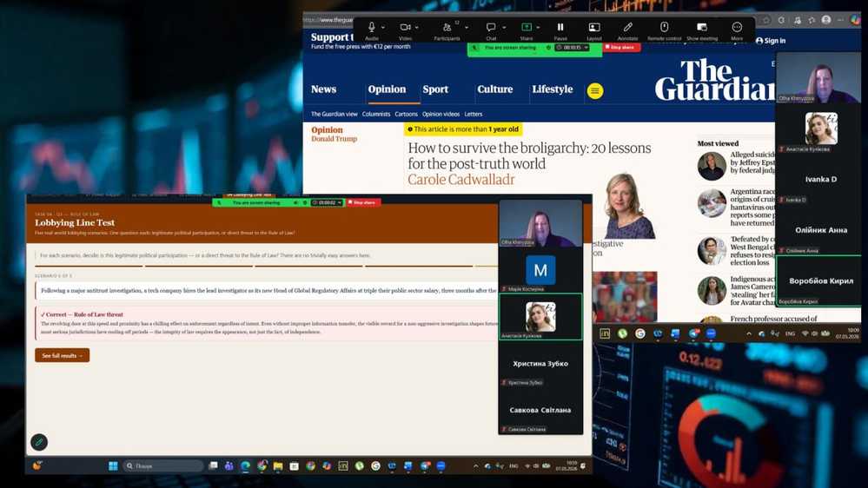Show hidden tray icons in the upper taskbar

point(749,333)
